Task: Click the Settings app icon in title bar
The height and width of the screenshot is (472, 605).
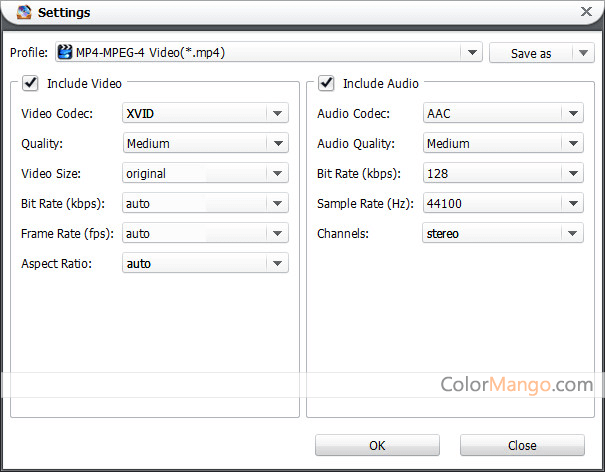Action: tap(24, 12)
